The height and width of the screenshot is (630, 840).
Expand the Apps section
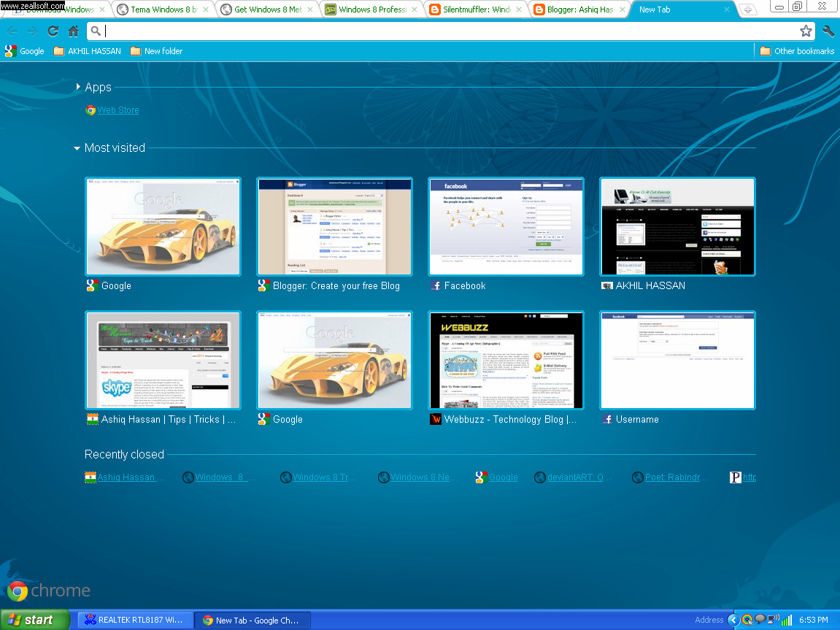(x=79, y=86)
